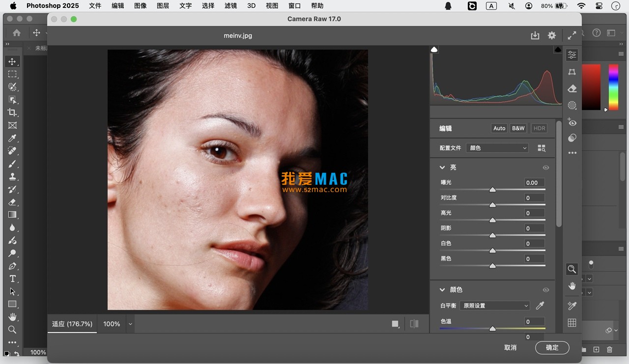629x364 pixels.
Task: Select the Crop tool in Camera Raw
Action: (x=572, y=72)
